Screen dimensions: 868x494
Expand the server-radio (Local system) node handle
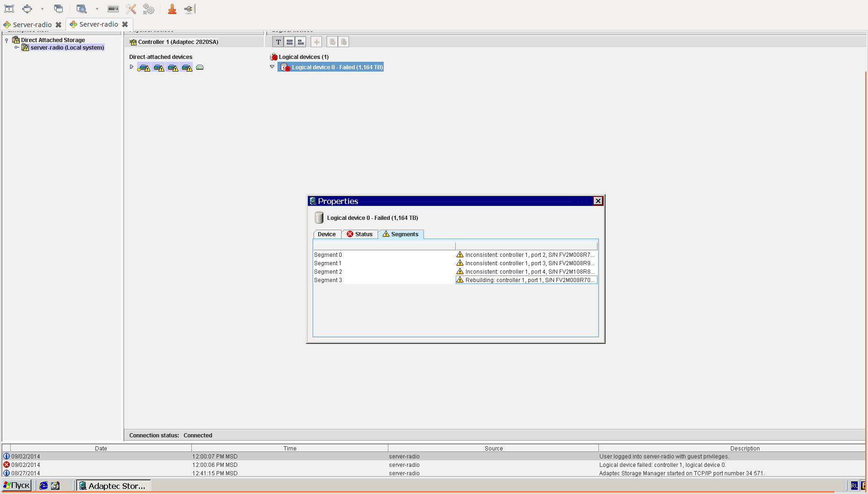tap(17, 47)
